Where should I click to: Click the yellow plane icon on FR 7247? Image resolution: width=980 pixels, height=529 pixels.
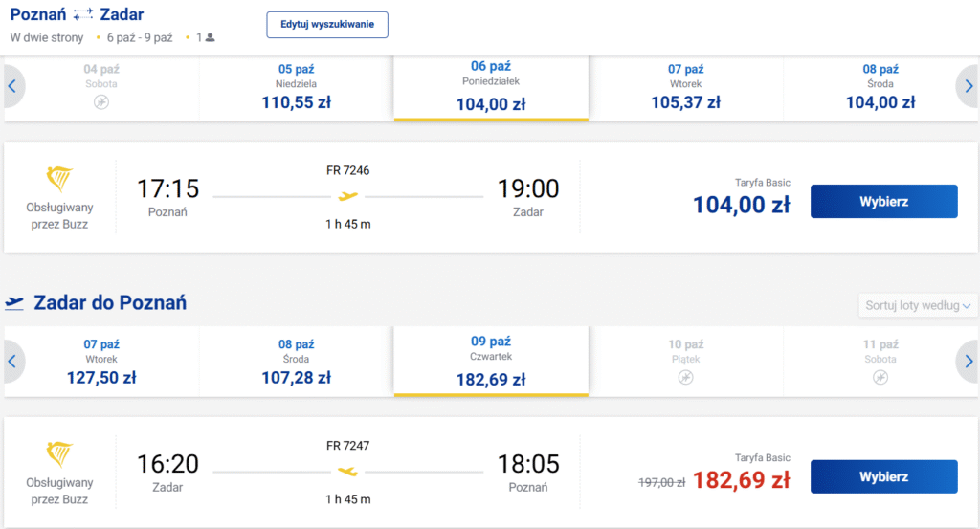coord(348,471)
